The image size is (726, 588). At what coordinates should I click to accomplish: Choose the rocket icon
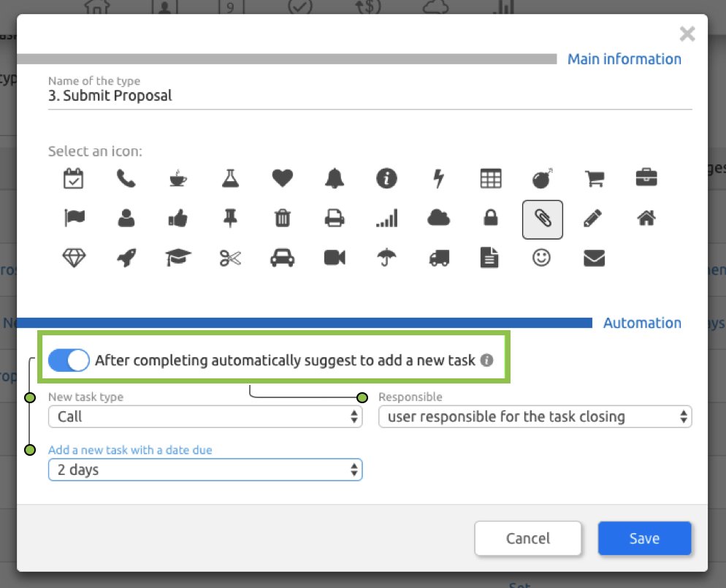(126, 258)
